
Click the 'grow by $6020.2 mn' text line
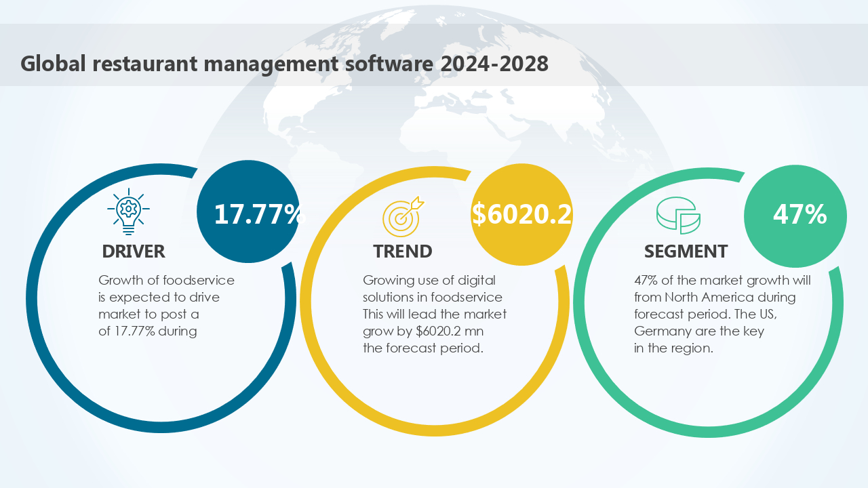pyautogui.click(x=423, y=331)
